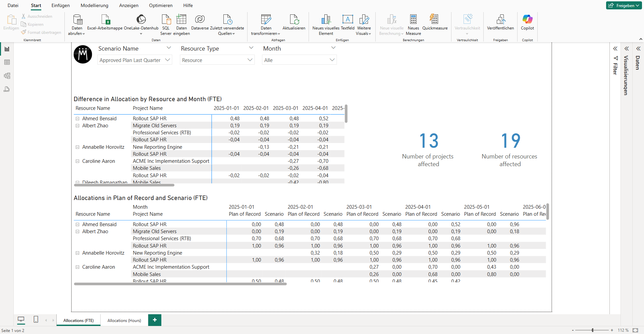Open Zuletzt verwendete Quellen
Screen dimensions: 644x334
click(227, 25)
